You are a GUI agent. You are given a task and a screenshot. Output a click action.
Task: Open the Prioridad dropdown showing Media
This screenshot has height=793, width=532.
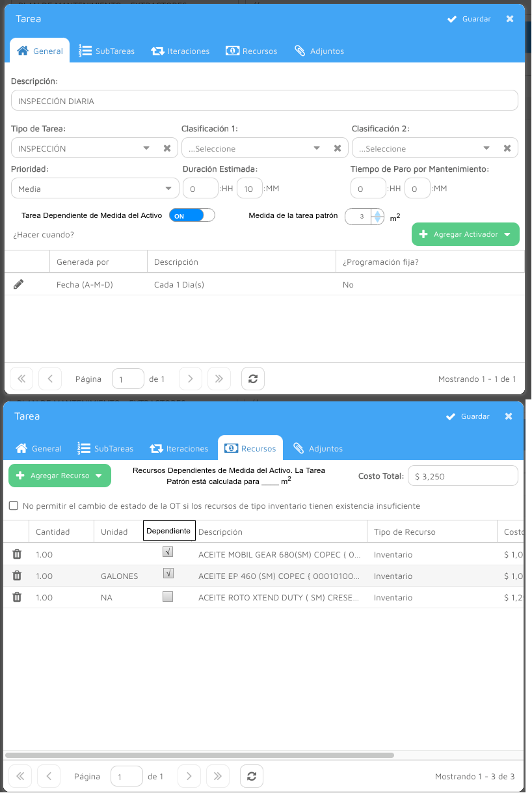click(95, 189)
